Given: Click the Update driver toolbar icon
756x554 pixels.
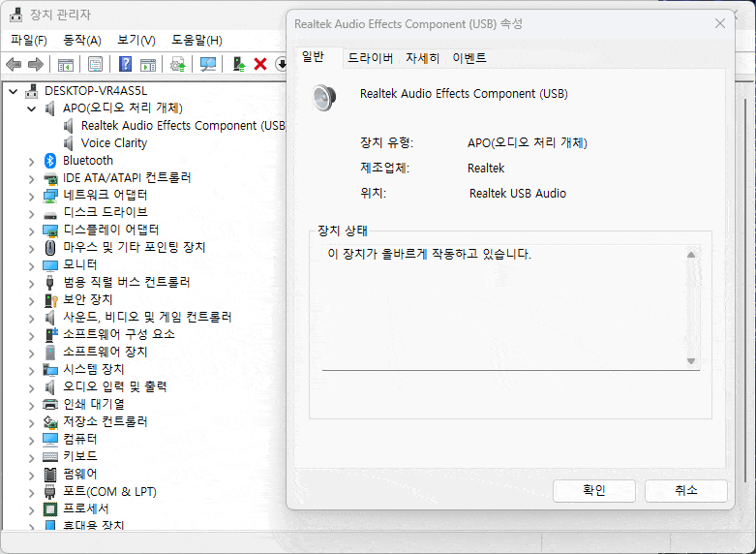Looking at the screenshot, I should tap(237, 64).
